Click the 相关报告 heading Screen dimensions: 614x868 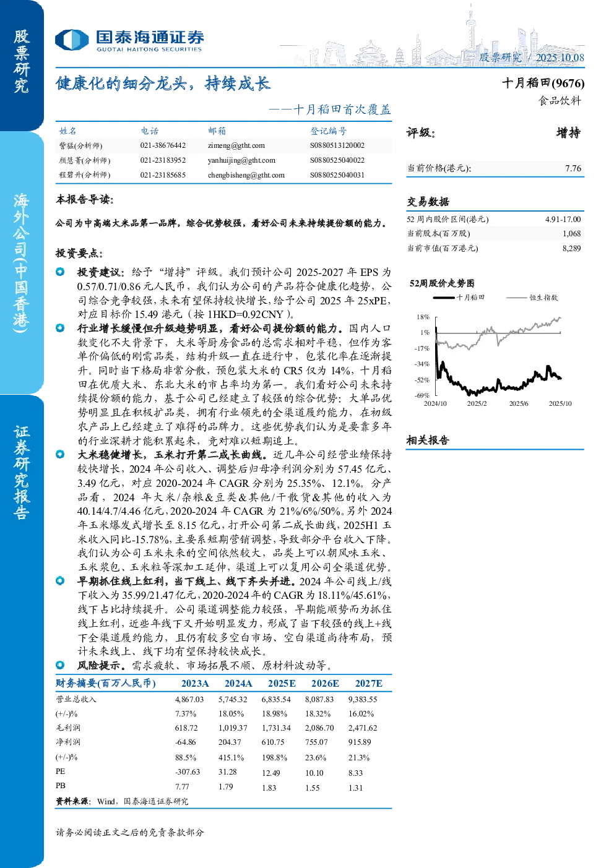pyautogui.click(x=428, y=440)
